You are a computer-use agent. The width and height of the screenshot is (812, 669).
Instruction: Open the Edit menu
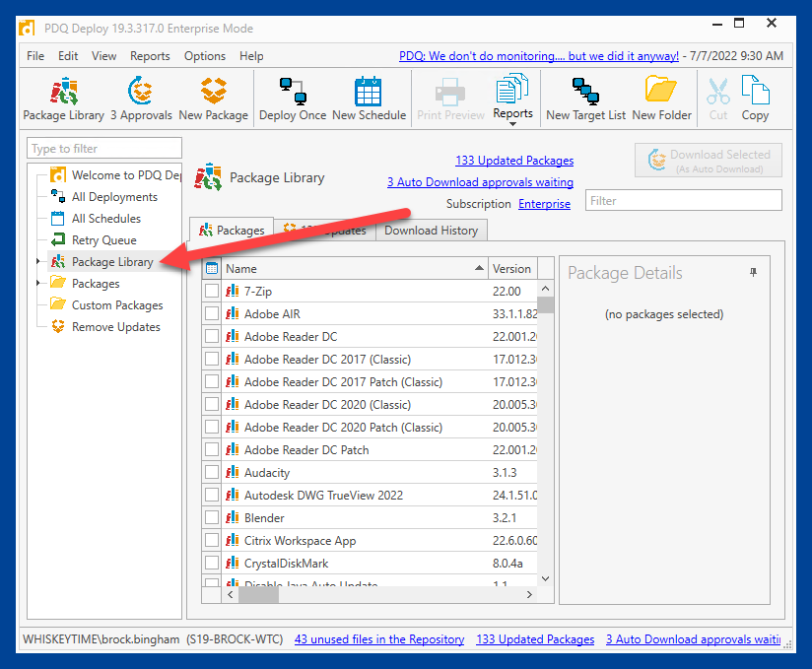pyautogui.click(x=68, y=56)
